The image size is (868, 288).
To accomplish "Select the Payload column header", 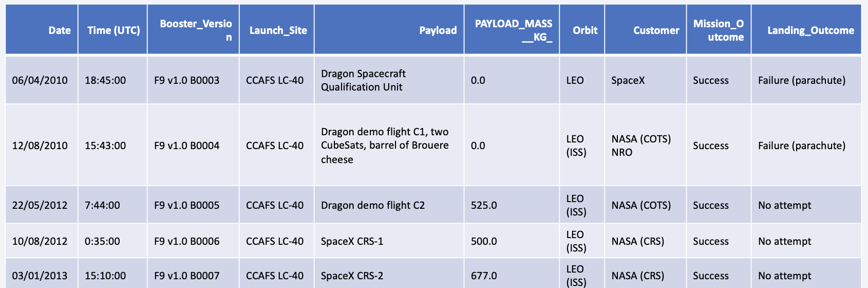I will tap(438, 30).
